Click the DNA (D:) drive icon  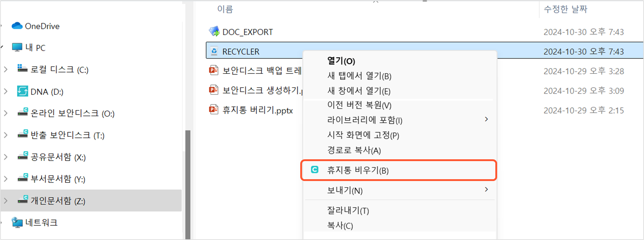click(x=22, y=91)
